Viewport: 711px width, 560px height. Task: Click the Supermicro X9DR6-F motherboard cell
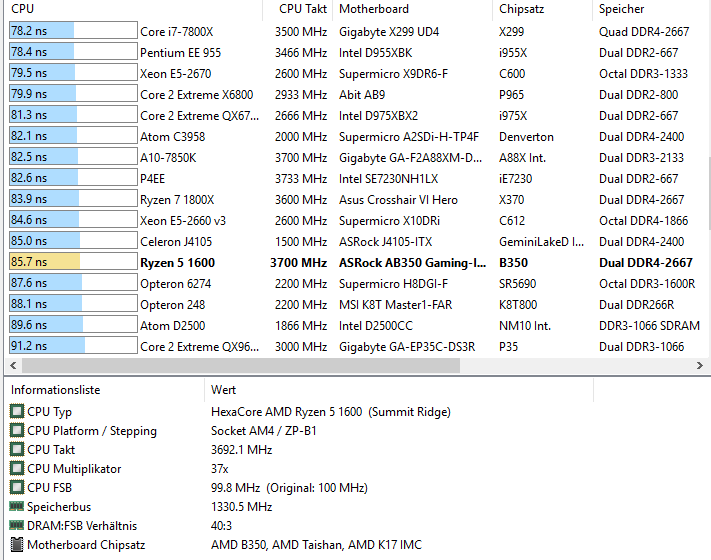(x=393, y=74)
